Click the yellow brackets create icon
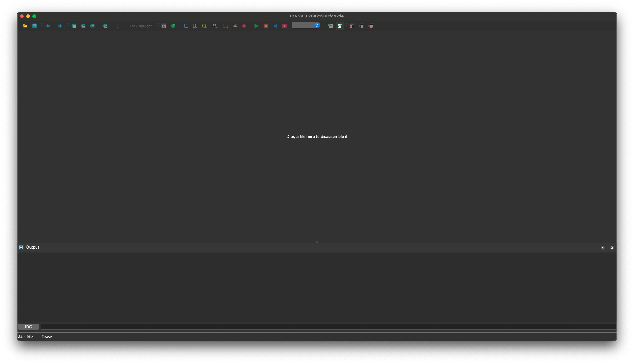Screen dimensions: 634x364 tap(204, 26)
